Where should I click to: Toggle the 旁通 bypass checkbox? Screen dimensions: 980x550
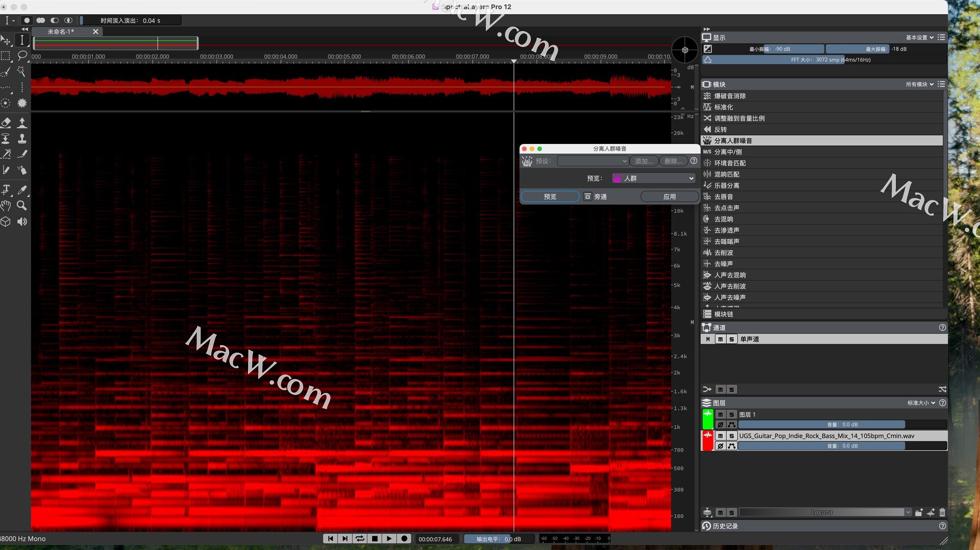click(x=587, y=196)
